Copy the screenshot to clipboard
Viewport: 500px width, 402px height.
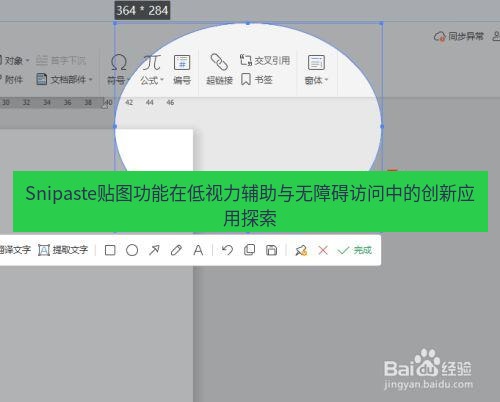249,250
